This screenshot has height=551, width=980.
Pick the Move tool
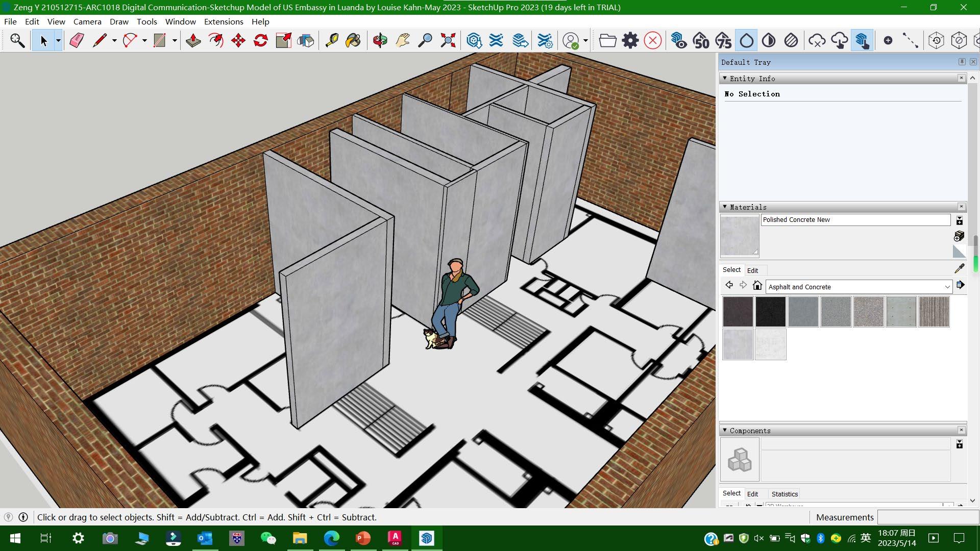pyautogui.click(x=238, y=40)
